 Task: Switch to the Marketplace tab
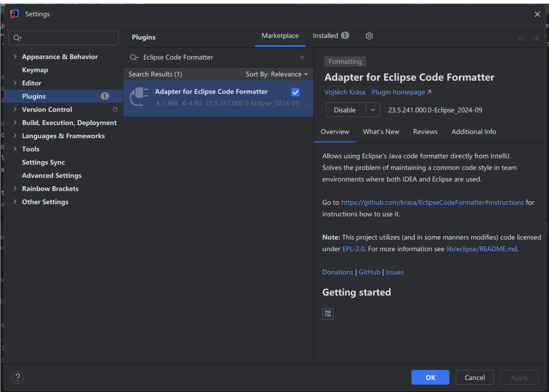(280, 36)
